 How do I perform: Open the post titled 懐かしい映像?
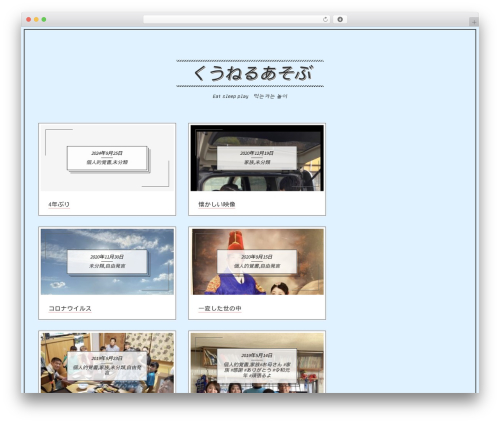point(217,204)
